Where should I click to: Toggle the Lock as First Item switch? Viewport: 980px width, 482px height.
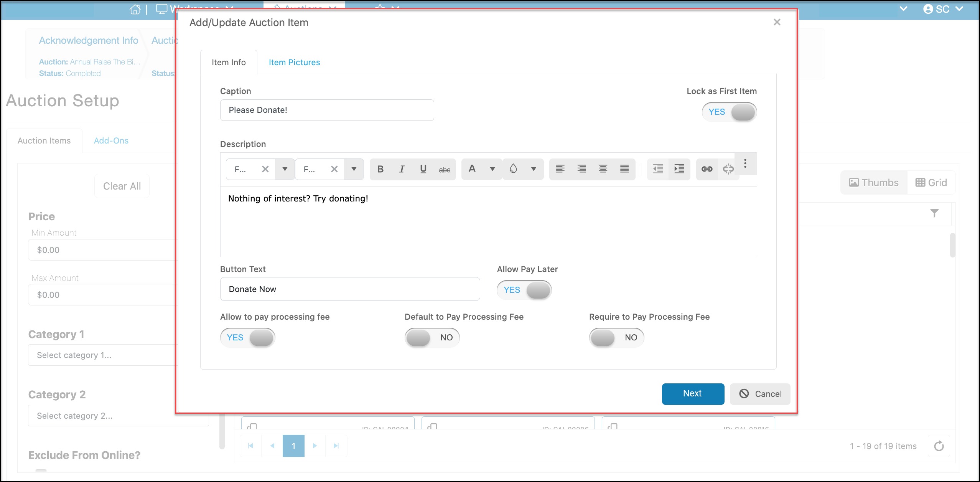point(729,112)
